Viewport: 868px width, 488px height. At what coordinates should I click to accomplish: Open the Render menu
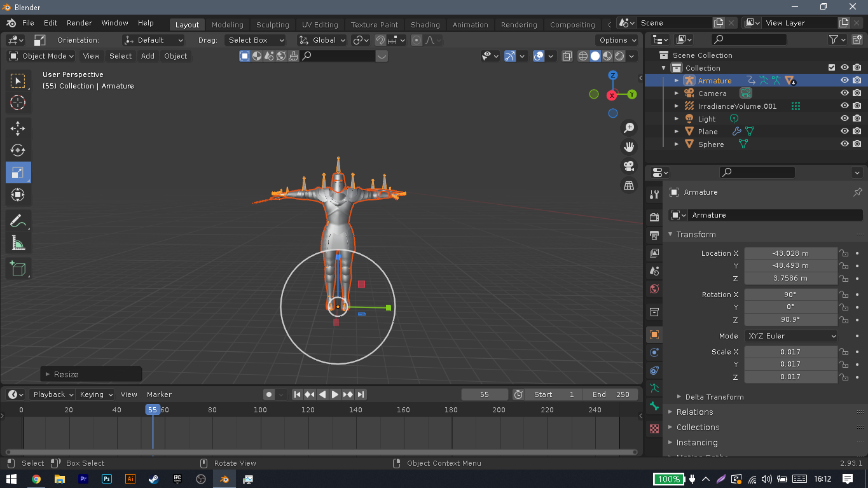click(x=79, y=23)
